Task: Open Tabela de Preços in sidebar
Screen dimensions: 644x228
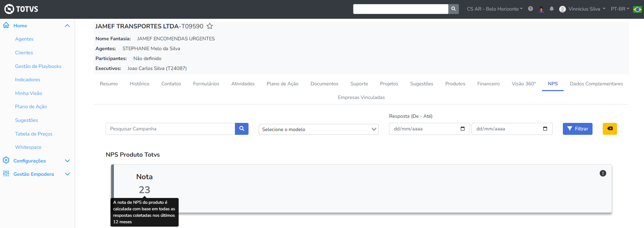Action: coord(34,134)
